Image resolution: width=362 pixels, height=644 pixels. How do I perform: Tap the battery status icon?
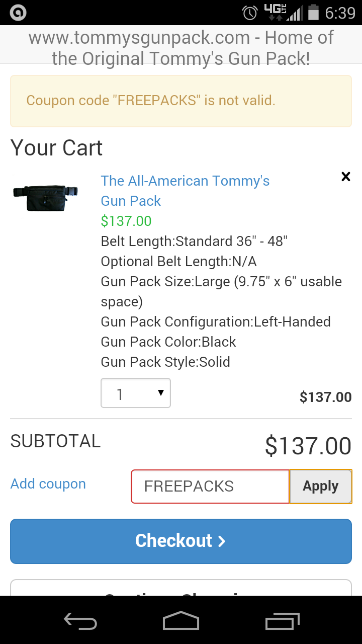coord(313,13)
